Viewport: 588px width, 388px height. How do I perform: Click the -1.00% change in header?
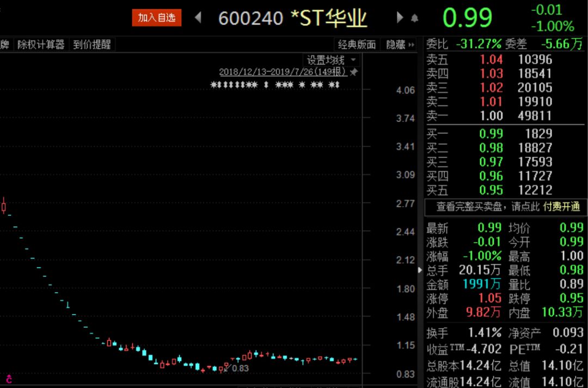tap(553, 26)
